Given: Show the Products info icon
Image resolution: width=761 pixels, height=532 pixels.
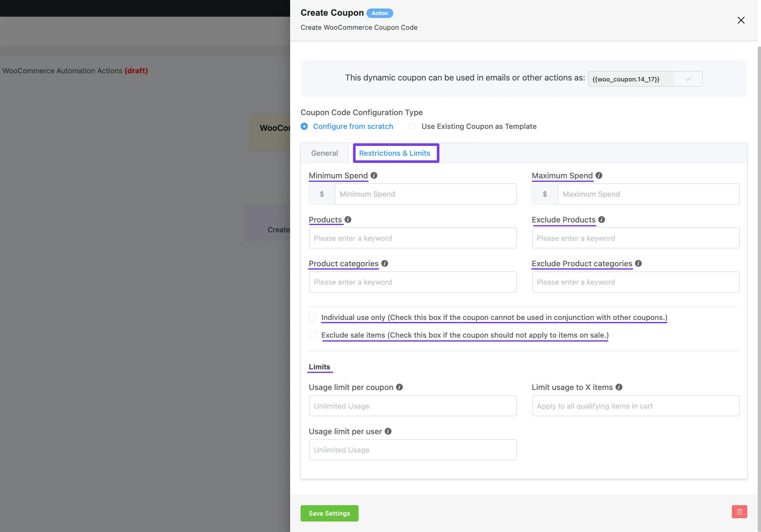Looking at the screenshot, I should coord(348,220).
